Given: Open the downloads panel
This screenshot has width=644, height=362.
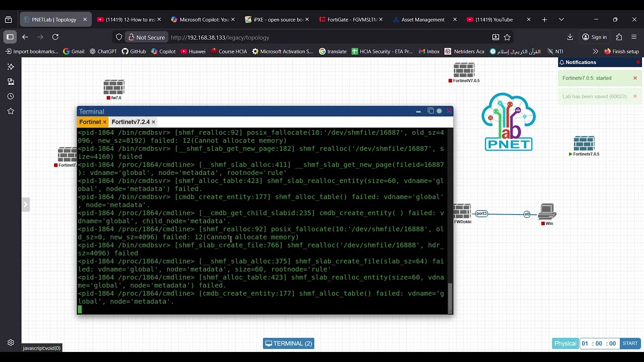Looking at the screenshot, I should click(x=570, y=37).
